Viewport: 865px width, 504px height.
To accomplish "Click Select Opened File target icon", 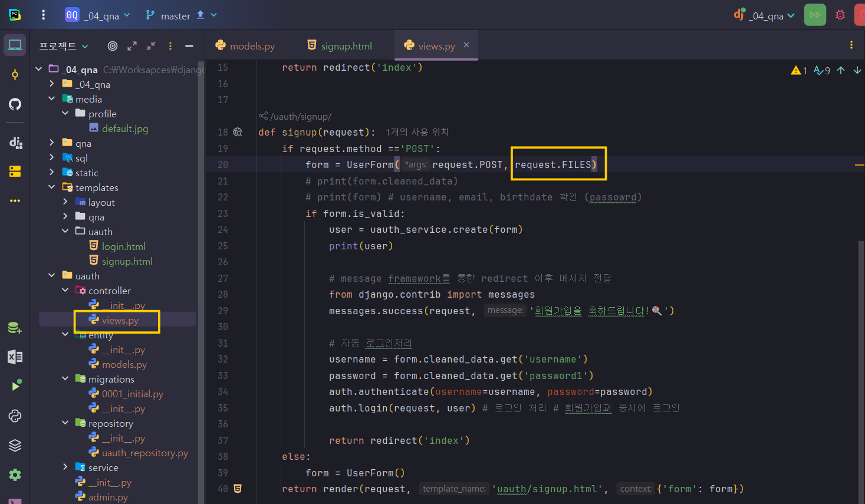I will pyautogui.click(x=113, y=46).
